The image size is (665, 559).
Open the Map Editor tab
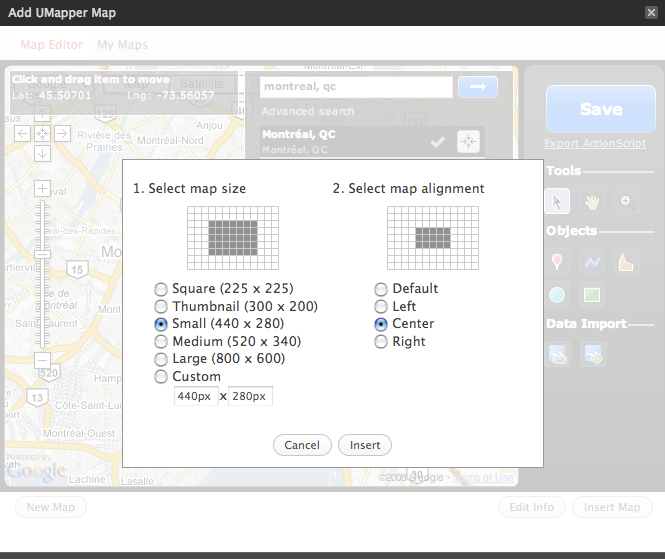click(x=52, y=45)
